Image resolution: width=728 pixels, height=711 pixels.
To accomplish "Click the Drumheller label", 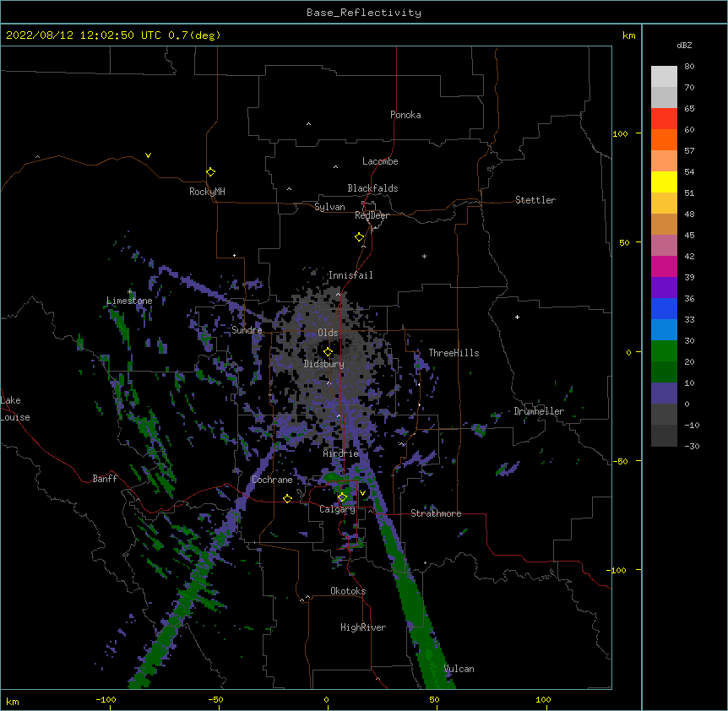I will pos(539,411).
